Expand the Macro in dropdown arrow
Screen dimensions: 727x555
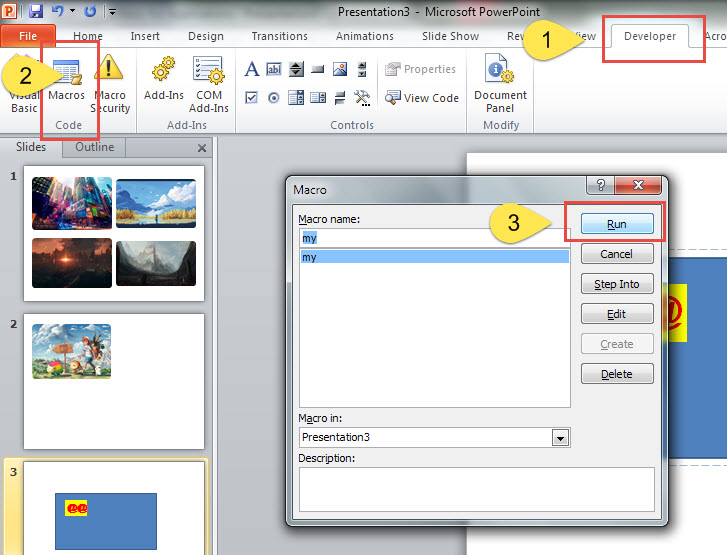[x=561, y=438]
